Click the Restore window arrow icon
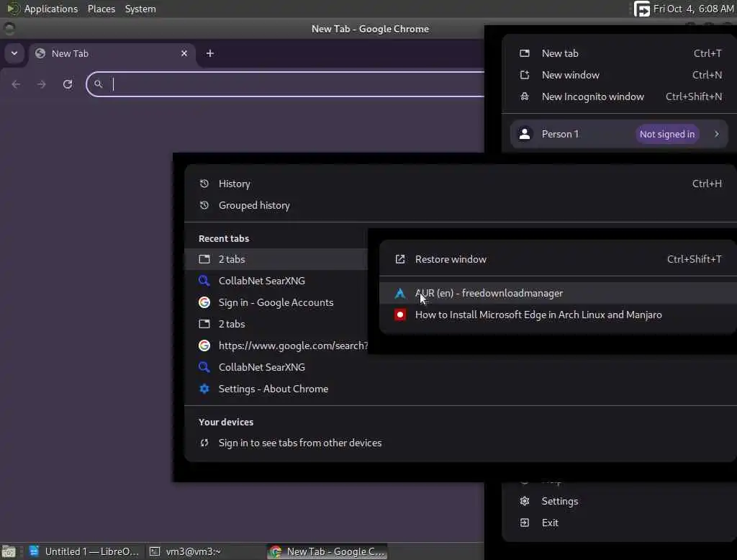Image resolution: width=737 pixels, height=560 pixels. click(400, 259)
